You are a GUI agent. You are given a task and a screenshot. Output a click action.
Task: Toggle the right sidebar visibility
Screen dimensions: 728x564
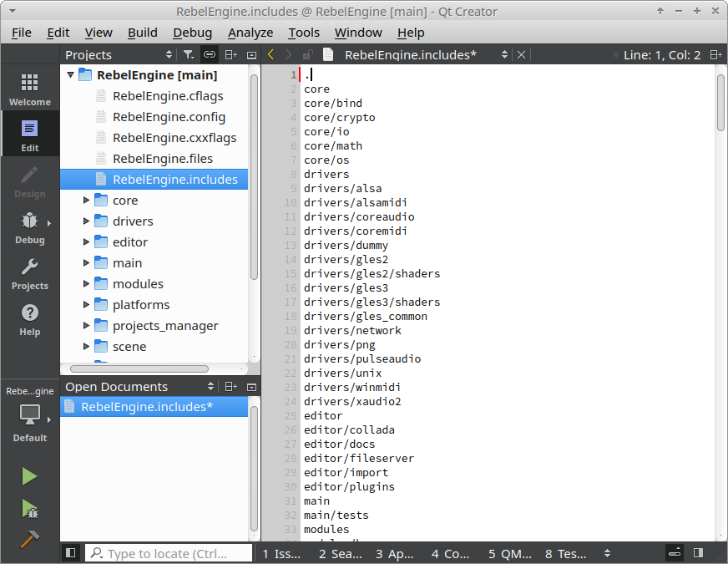[698, 553]
